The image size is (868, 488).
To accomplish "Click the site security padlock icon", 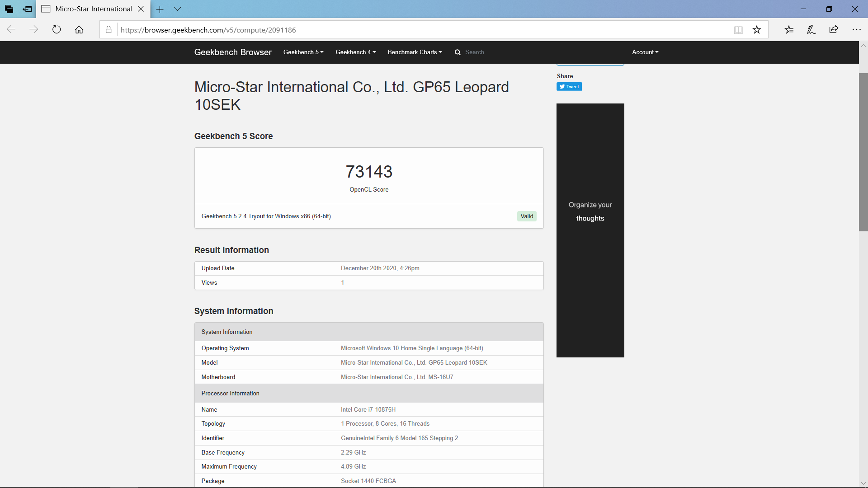I will click(x=108, y=30).
